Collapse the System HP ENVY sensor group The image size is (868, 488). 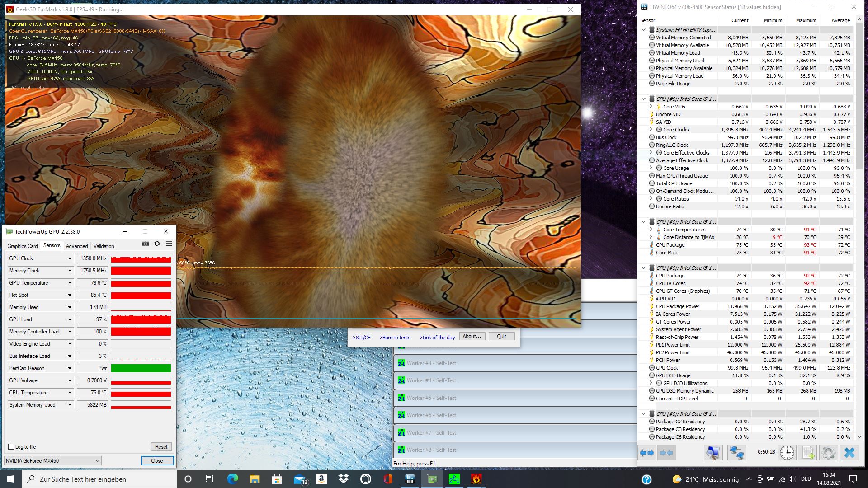point(643,30)
